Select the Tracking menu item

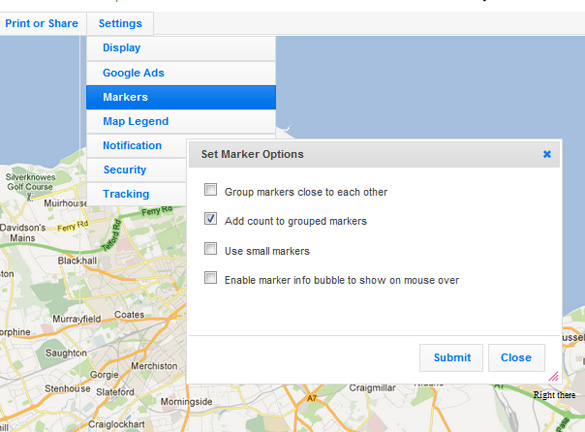tap(137, 194)
